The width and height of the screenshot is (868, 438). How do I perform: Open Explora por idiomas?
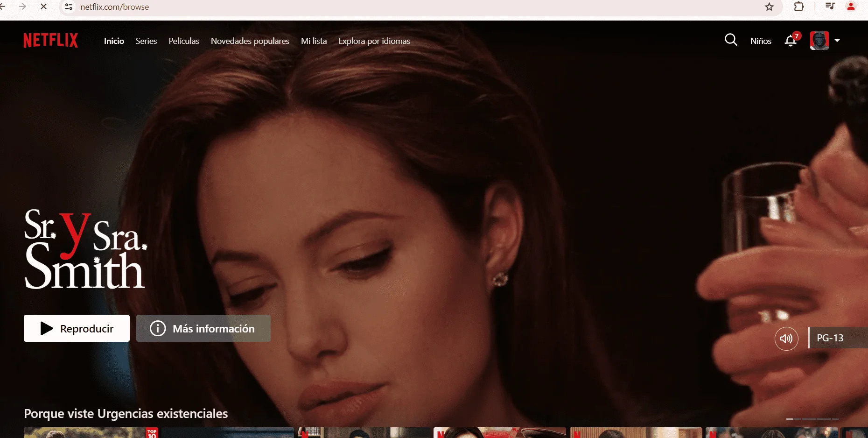click(374, 41)
